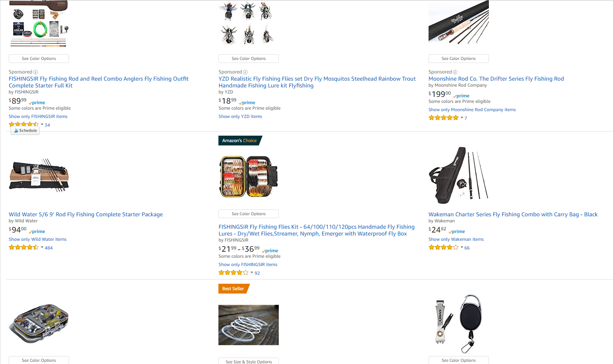Open the fly box product image under Amazon's Choice

pos(249,176)
